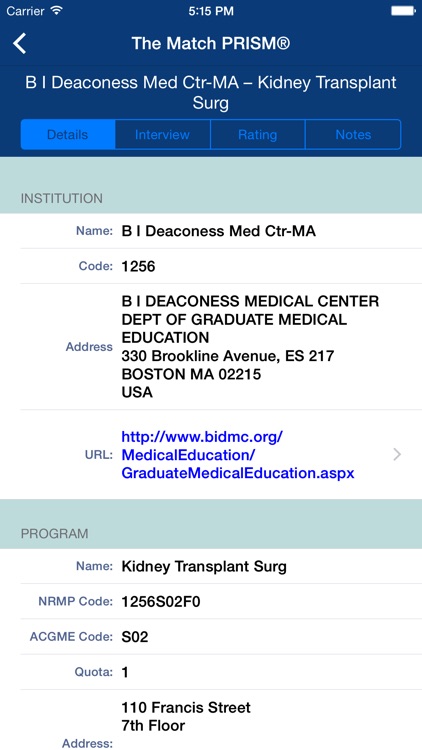The width and height of the screenshot is (422, 750).
Task: Tap The Match PRISM title
Action: click(211, 44)
